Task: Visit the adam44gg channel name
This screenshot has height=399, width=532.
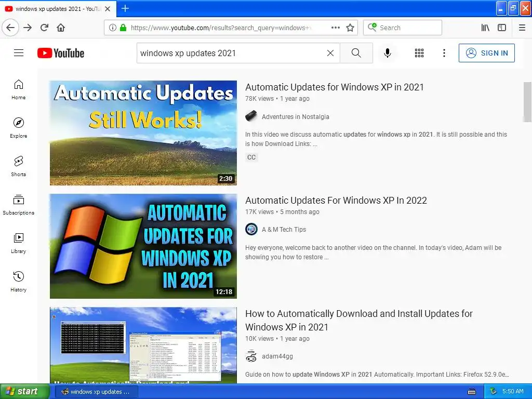Action: (x=277, y=356)
